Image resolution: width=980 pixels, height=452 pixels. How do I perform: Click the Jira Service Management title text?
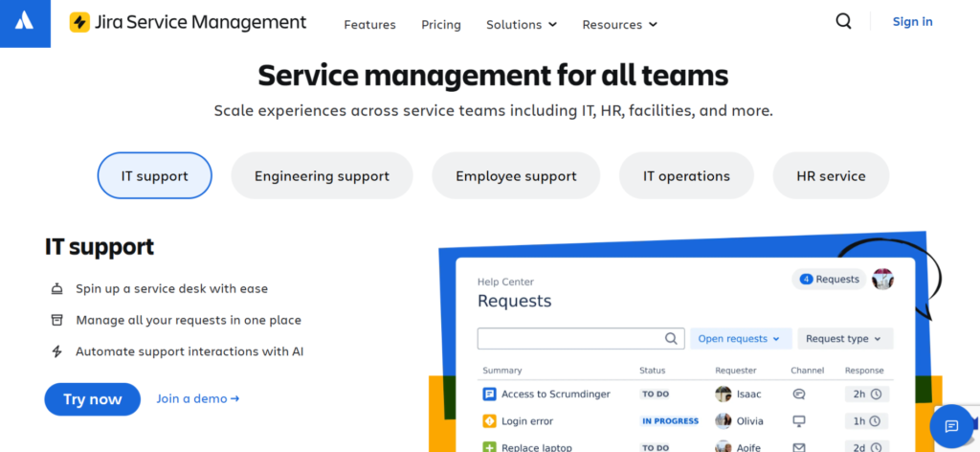201,23
